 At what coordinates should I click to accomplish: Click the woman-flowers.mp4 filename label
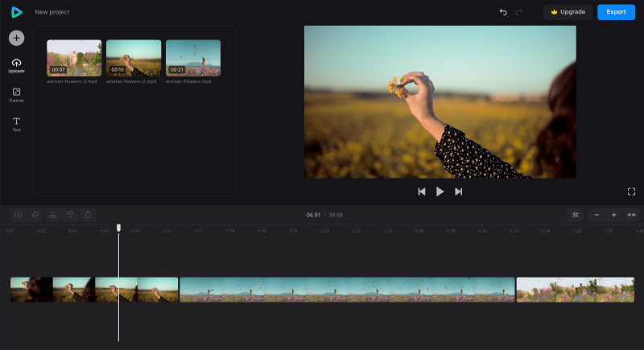coord(188,81)
